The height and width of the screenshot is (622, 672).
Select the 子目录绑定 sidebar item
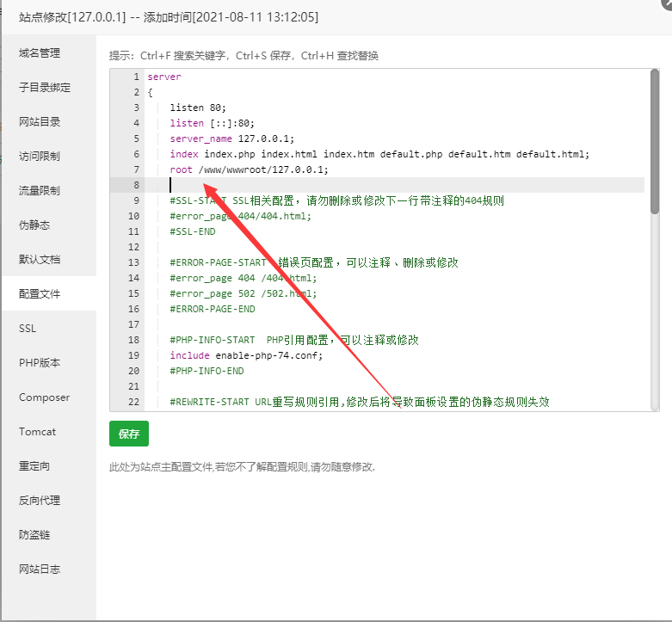tap(45, 88)
